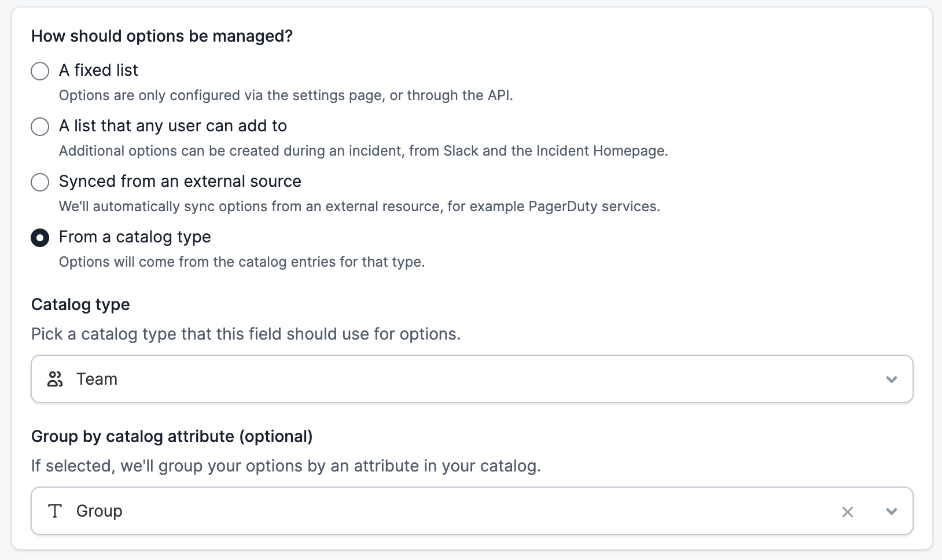Click 'A list that any user can add to' label

(x=173, y=126)
